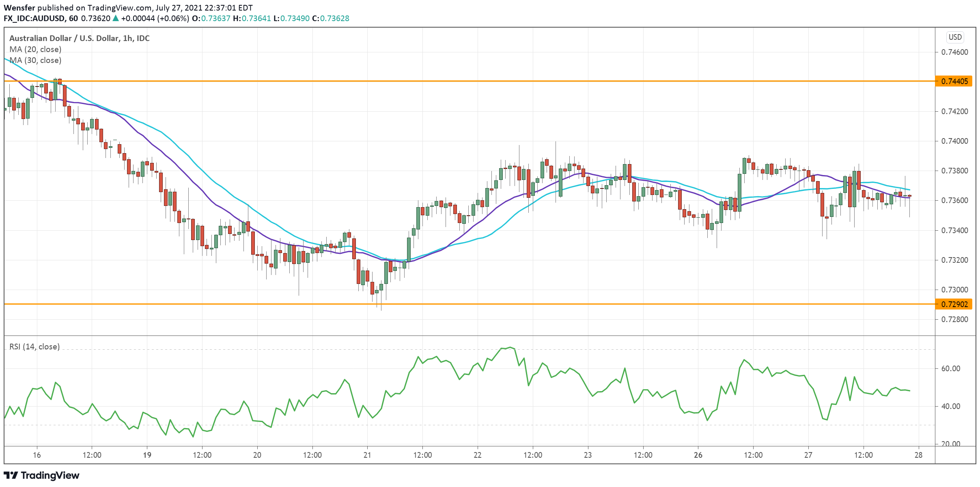Select the RSI (14, close) indicator label
The image size is (980, 487).
point(34,346)
